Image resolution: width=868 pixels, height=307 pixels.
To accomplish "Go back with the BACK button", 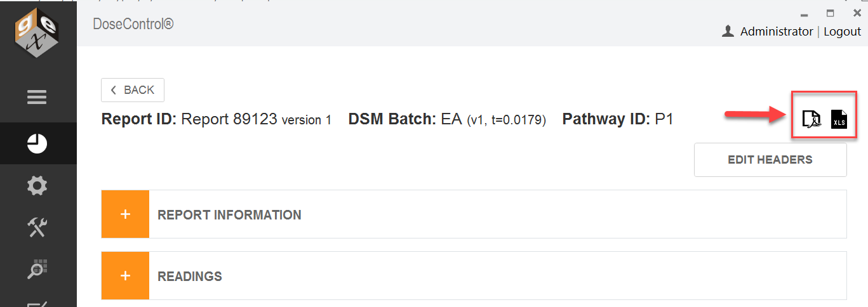I will [133, 90].
